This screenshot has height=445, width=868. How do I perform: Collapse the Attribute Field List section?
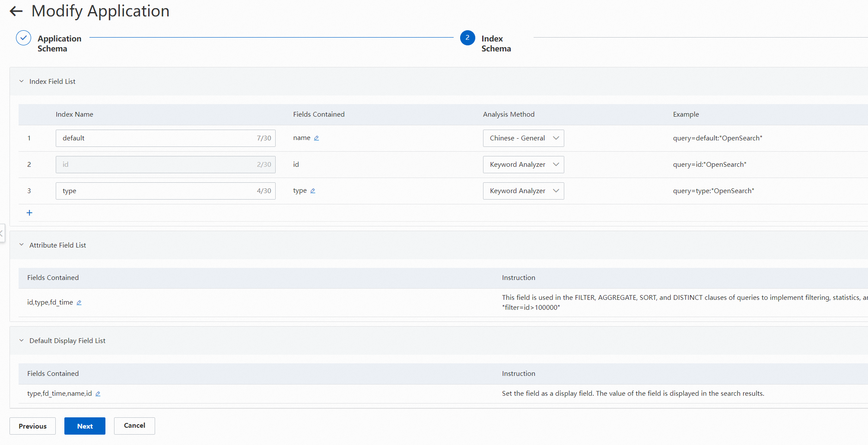(x=22, y=245)
